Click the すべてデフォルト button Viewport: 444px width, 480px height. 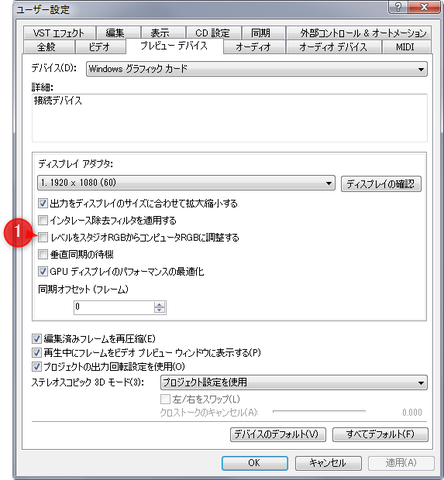pyautogui.click(x=380, y=435)
